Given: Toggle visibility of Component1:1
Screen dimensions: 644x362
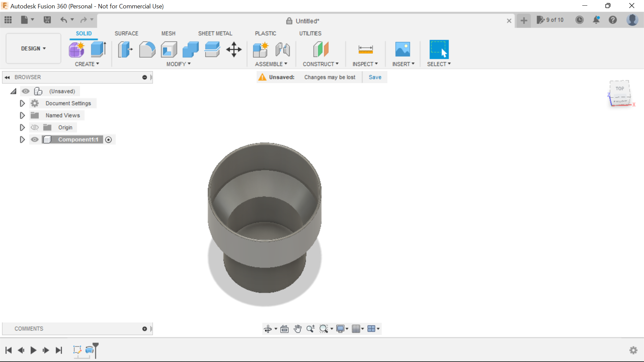Looking at the screenshot, I should click(x=35, y=139).
